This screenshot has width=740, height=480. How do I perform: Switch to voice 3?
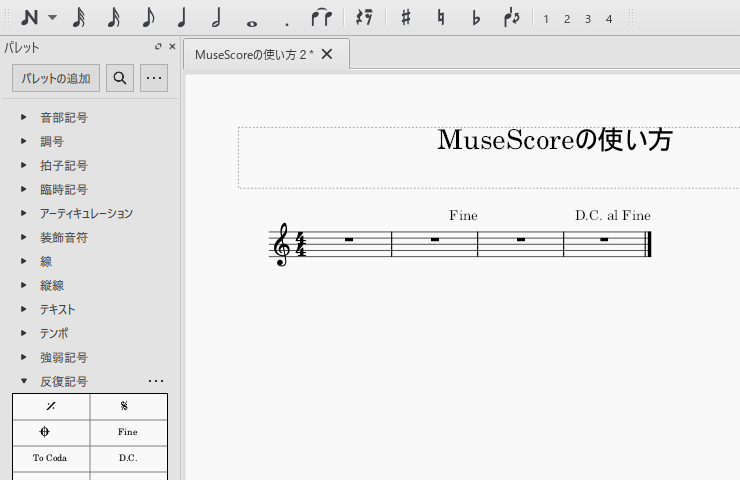tap(588, 19)
